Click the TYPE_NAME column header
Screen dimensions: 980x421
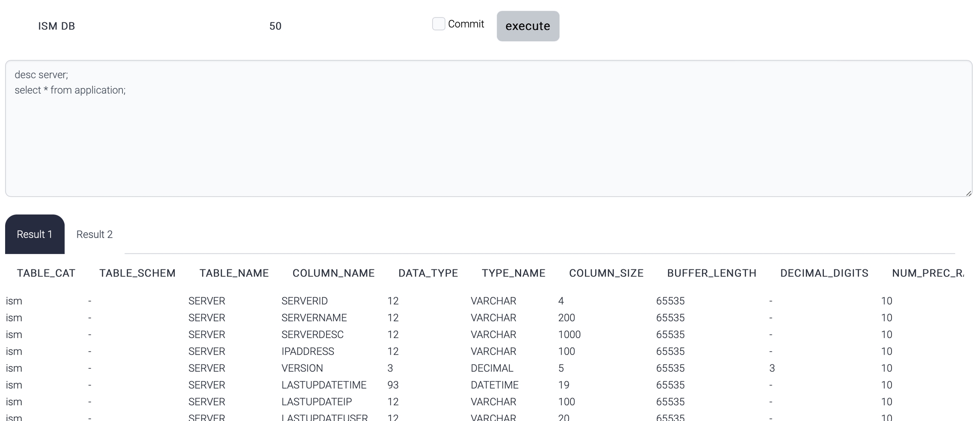tap(513, 273)
